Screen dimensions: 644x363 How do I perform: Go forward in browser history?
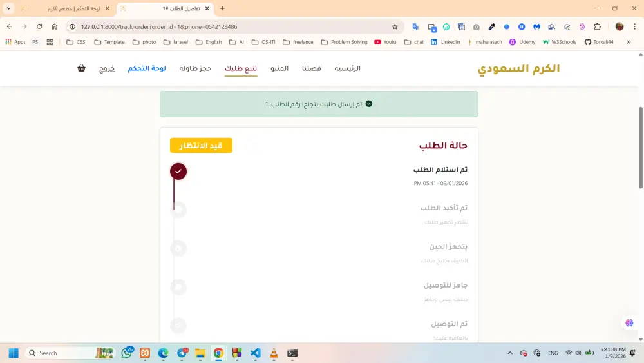tap(24, 26)
